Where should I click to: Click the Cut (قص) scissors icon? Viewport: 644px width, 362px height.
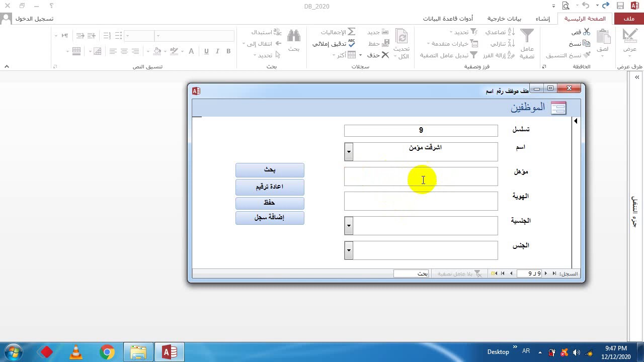click(587, 32)
